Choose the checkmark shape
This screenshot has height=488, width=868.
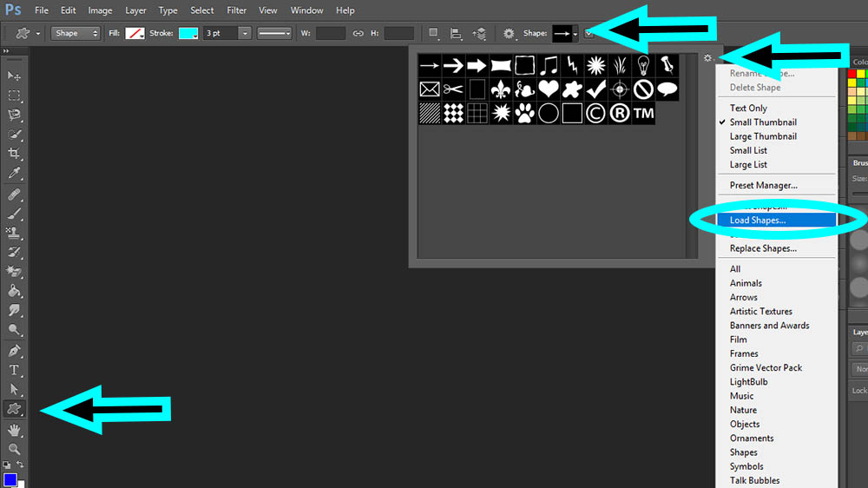pos(595,89)
